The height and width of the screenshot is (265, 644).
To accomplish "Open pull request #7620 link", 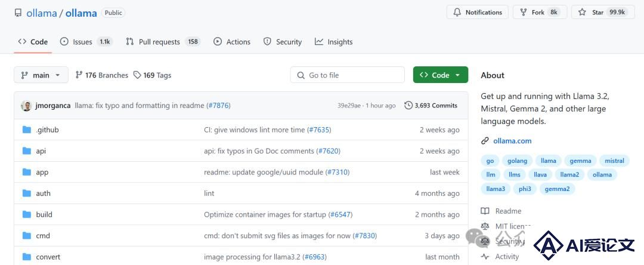I will [329, 151].
